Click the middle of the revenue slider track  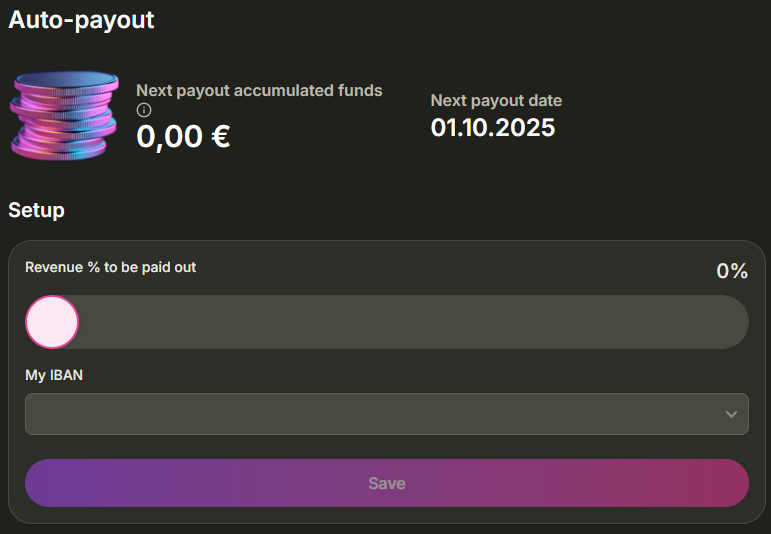point(386,322)
